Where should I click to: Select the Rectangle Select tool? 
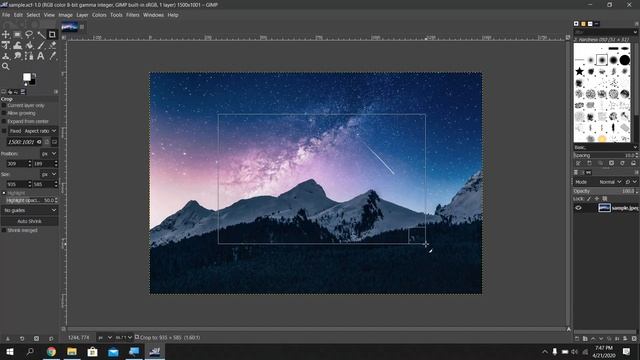coord(17,35)
